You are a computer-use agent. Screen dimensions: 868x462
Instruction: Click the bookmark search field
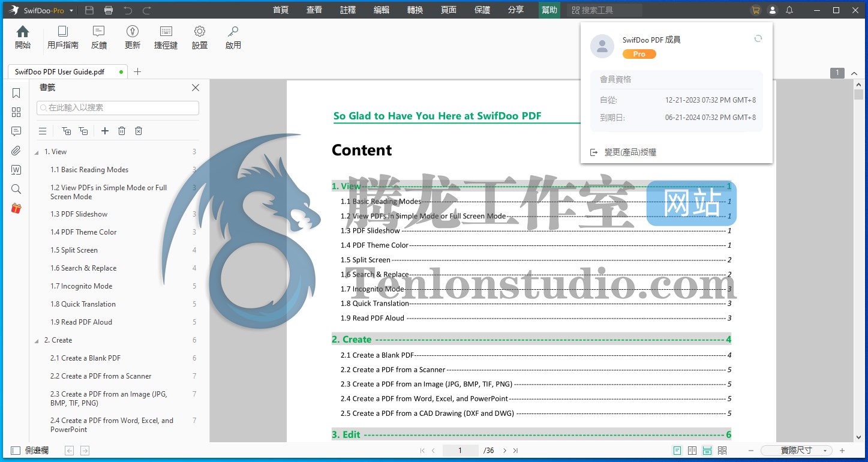pyautogui.click(x=118, y=107)
